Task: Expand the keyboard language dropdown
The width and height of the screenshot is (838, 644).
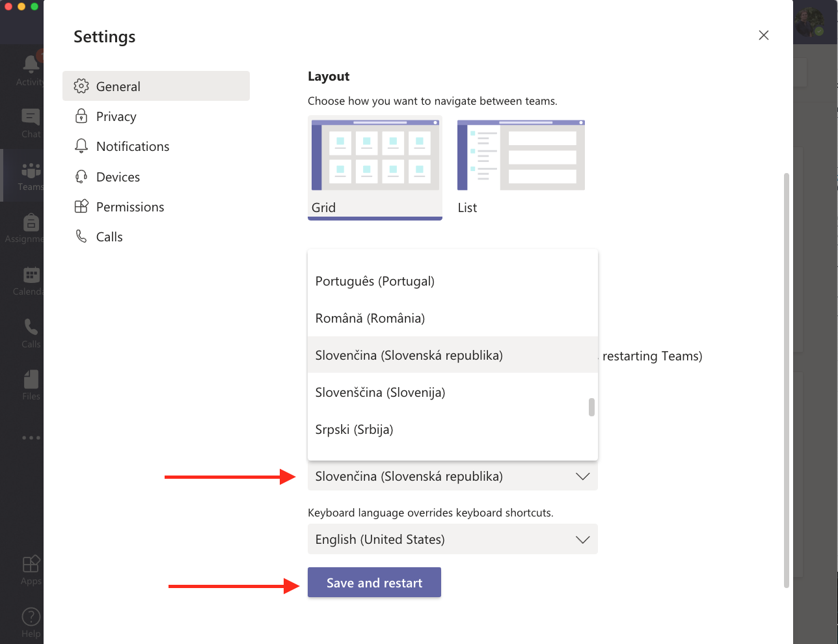Action: (x=452, y=539)
